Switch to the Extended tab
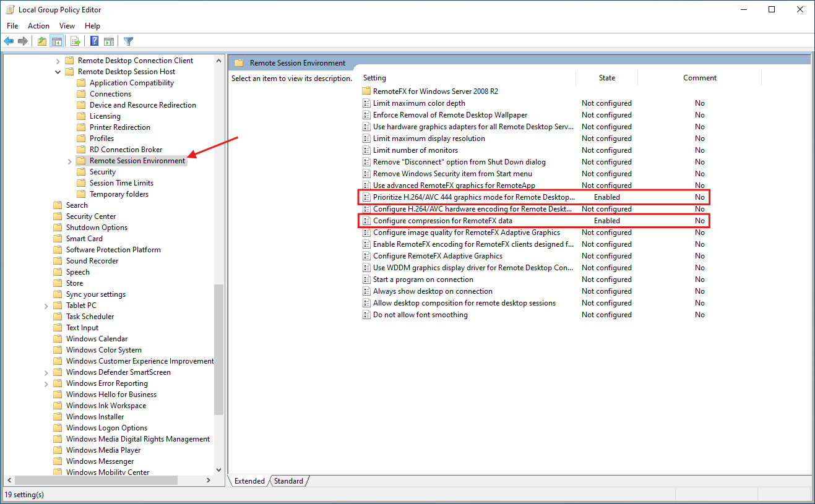 [249, 481]
